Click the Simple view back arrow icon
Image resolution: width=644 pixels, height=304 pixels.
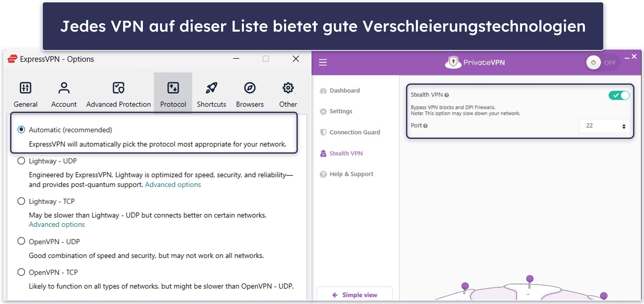click(x=335, y=295)
